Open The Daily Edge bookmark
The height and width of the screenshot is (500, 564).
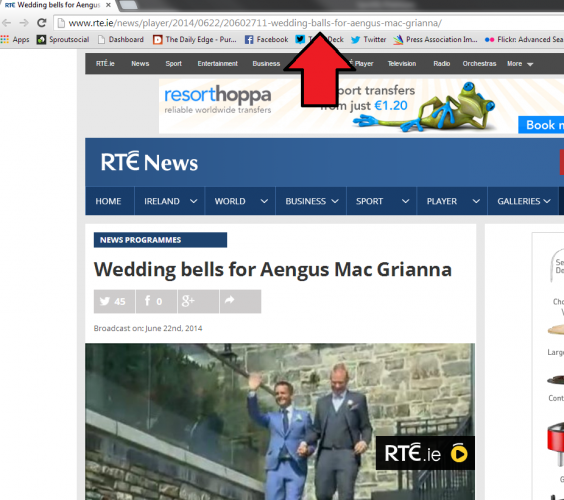(x=195, y=40)
